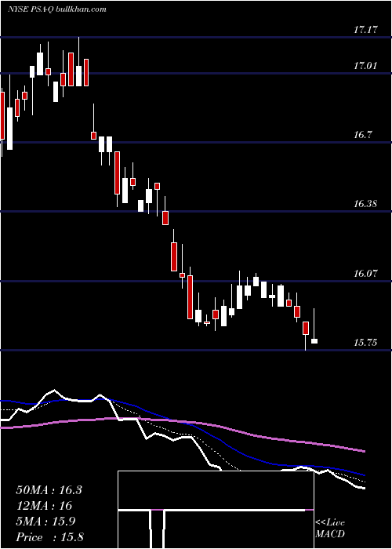Select the 16.7 price level label

point(362,135)
